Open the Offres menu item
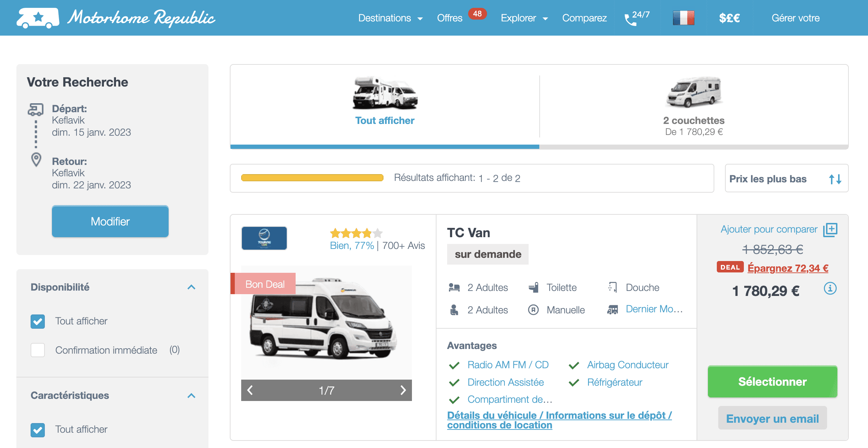 pyautogui.click(x=450, y=18)
